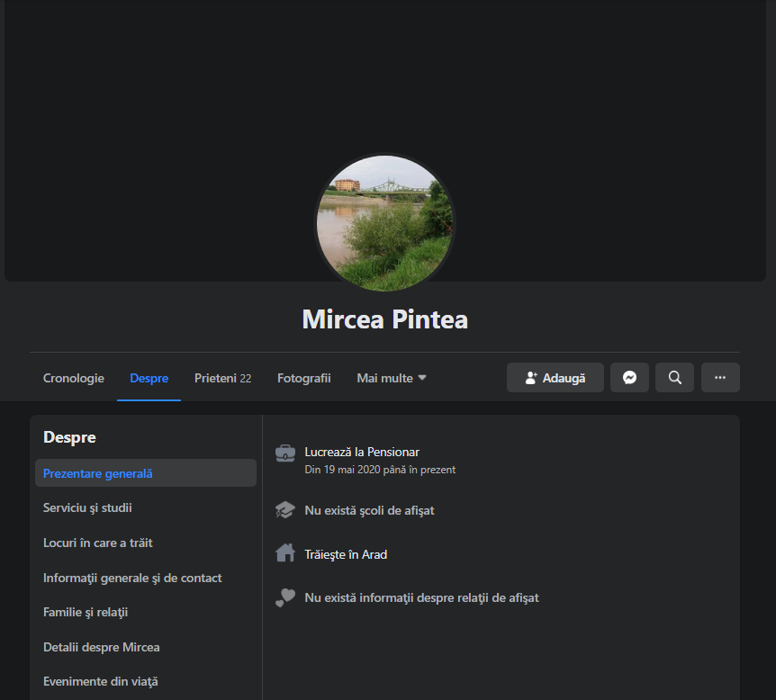Image resolution: width=776 pixels, height=700 pixels.
Task: Click the briefcase work icon
Action: pyautogui.click(x=285, y=453)
